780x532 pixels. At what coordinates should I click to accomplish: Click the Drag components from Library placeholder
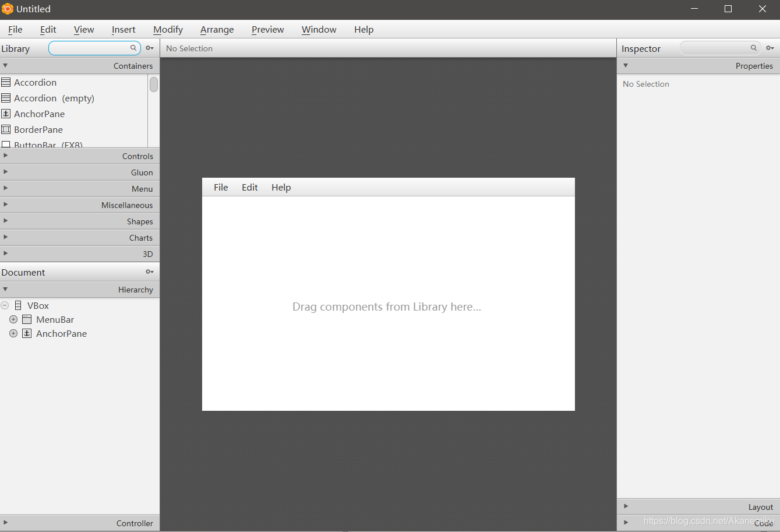387,306
